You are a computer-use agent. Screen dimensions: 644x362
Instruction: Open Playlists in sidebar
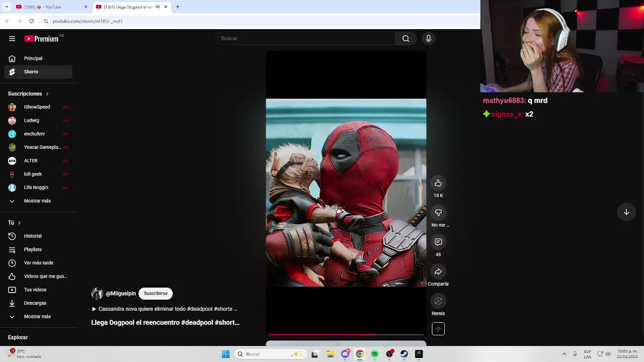[38, 249]
